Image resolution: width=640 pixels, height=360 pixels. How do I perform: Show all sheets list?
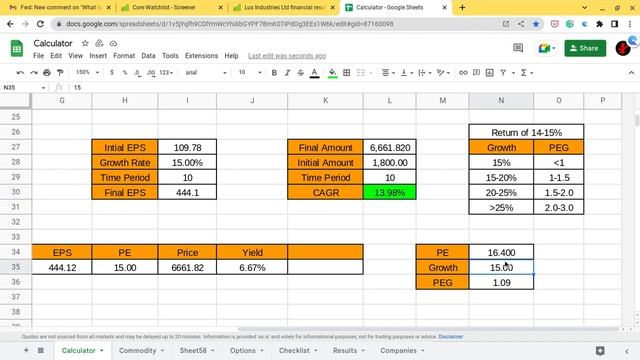[41, 350]
